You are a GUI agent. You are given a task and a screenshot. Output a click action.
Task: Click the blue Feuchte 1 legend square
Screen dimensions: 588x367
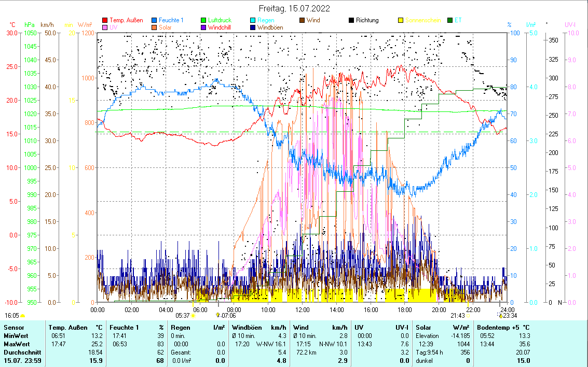(x=155, y=21)
